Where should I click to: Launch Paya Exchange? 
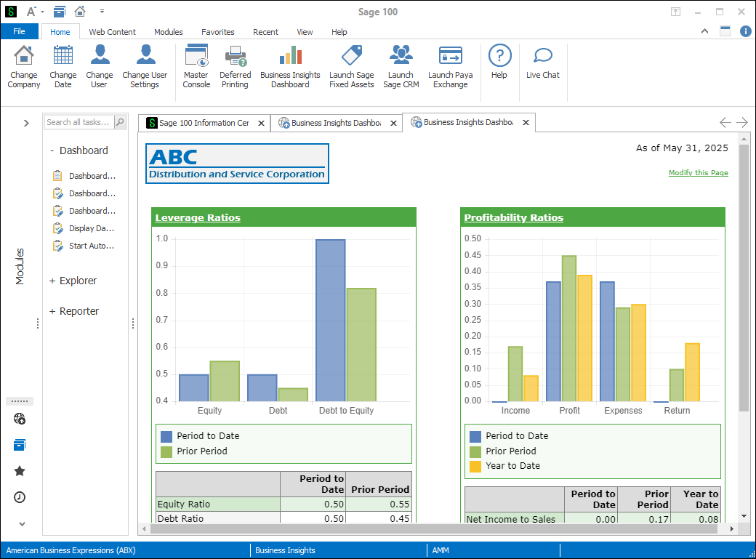[x=450, y=57]
